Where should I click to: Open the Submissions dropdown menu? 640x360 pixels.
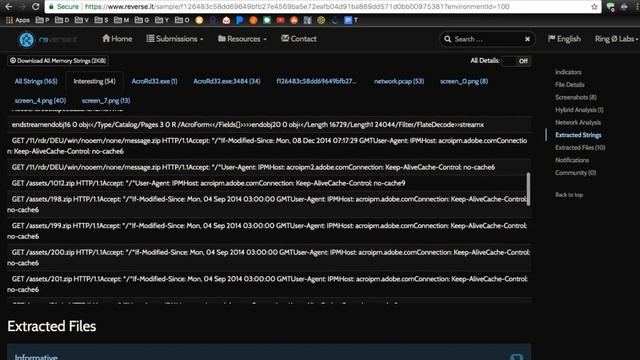175,39
